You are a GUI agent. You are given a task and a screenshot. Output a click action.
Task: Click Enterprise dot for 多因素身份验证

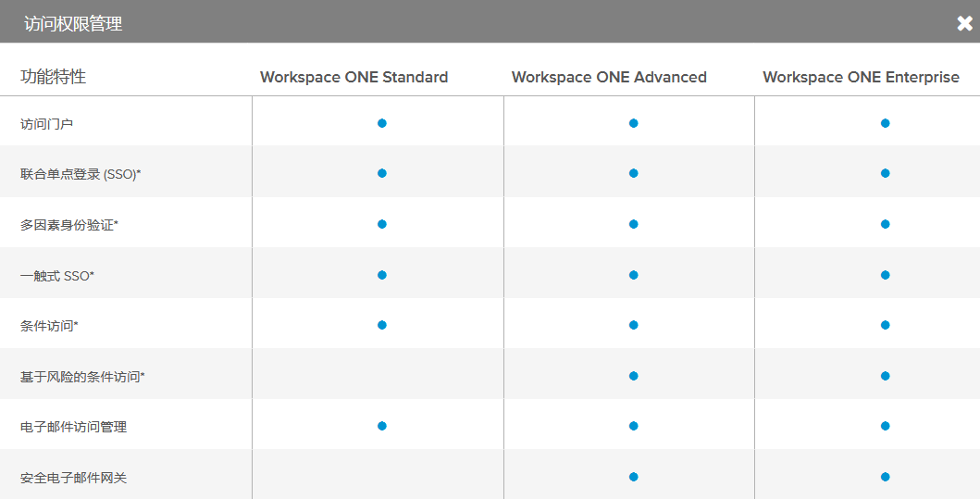[x=885, y=224]
